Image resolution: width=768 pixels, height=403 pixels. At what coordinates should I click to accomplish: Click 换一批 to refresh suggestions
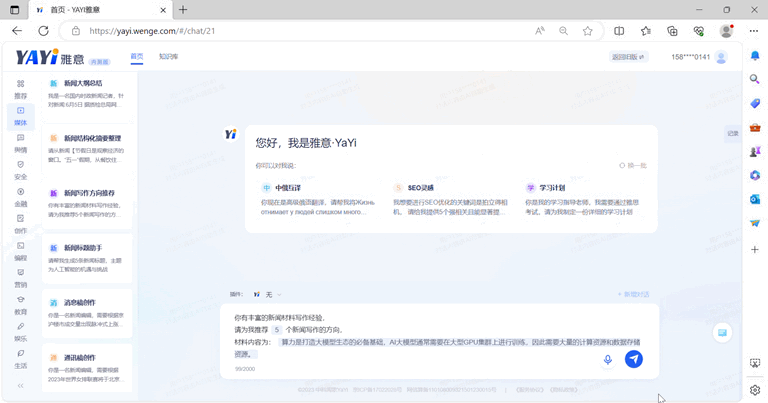click(633, 166)
